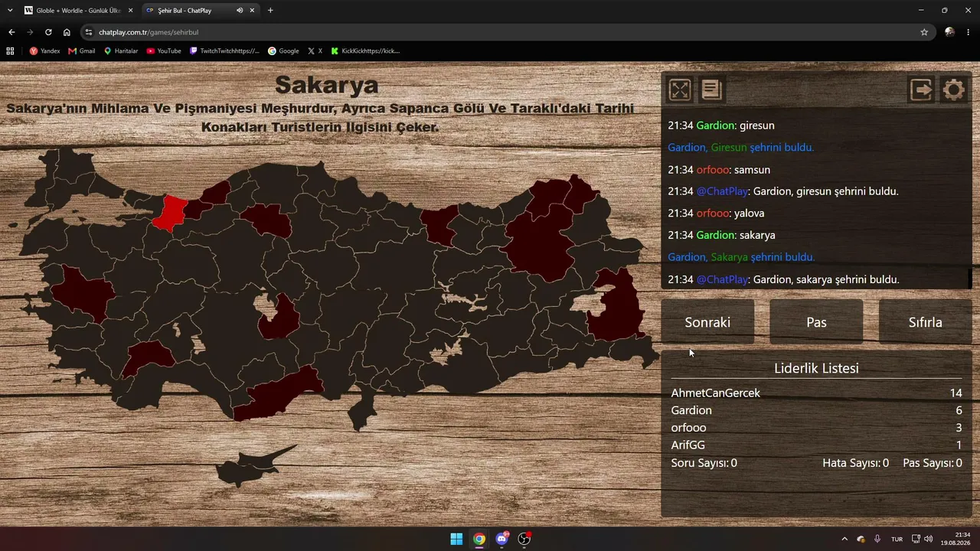The width and height of the screenshot is (980, 551).
Task: Click the chatplay.com.tr address bar
Action: (505, 32)
